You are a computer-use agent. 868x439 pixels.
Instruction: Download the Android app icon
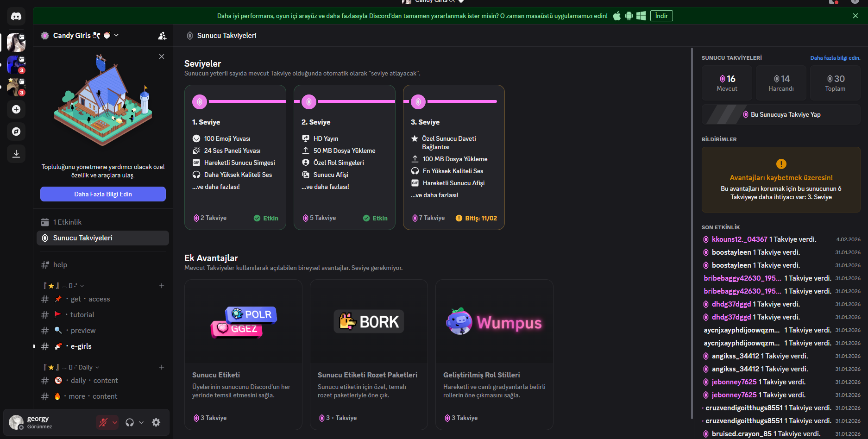[629, 16]
